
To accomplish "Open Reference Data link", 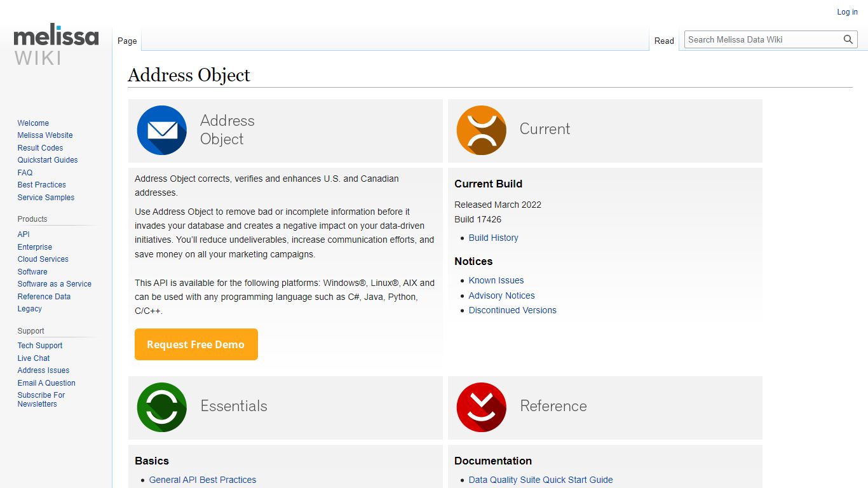I will coord(44,297).
